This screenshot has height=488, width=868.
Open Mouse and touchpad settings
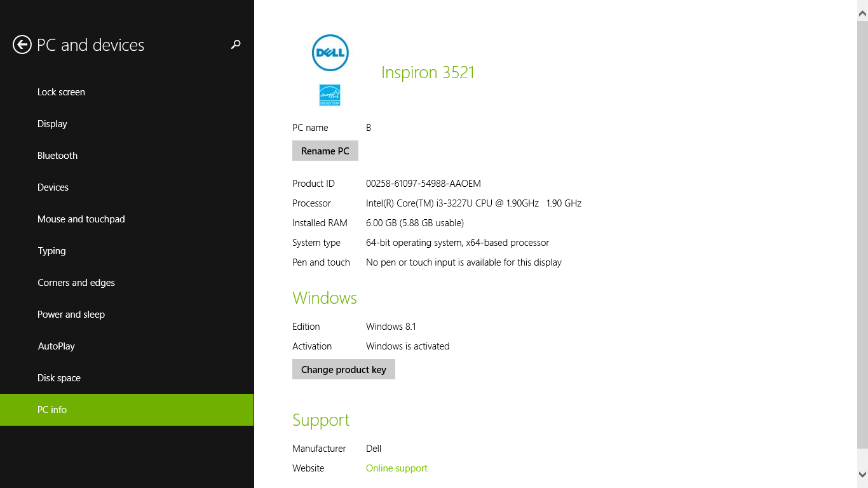point(127,219)
